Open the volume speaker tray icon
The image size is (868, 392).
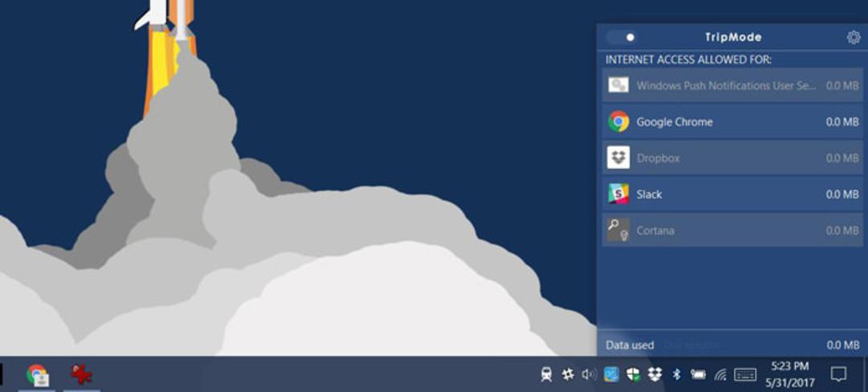tap(588, 375)
